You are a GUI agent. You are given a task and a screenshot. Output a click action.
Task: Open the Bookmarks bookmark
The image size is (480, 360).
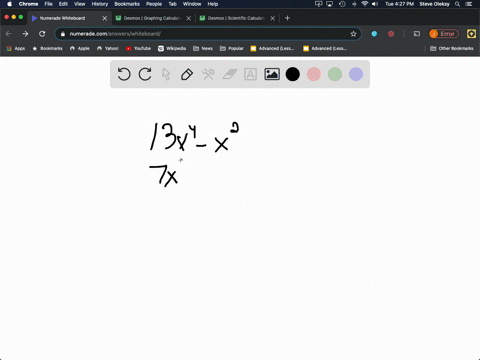click(x=47, y=48)
